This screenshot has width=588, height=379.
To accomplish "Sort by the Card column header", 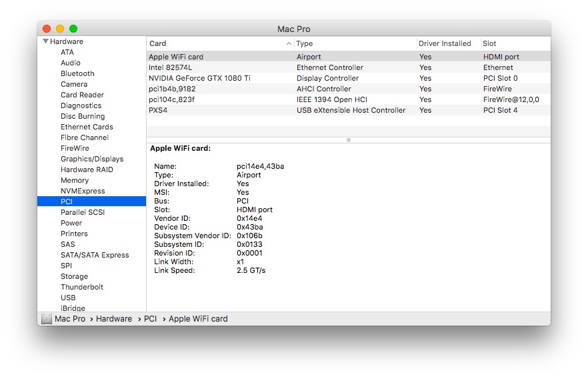I will (220, 43).
